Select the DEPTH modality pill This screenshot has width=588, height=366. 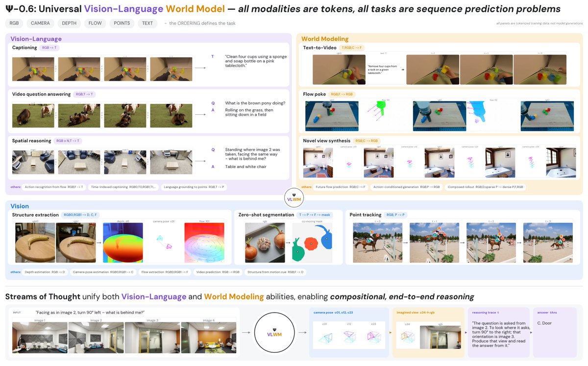69,23
